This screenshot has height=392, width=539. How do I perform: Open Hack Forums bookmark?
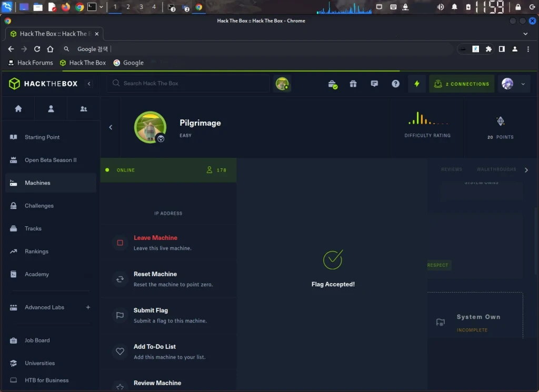(30, 63)
